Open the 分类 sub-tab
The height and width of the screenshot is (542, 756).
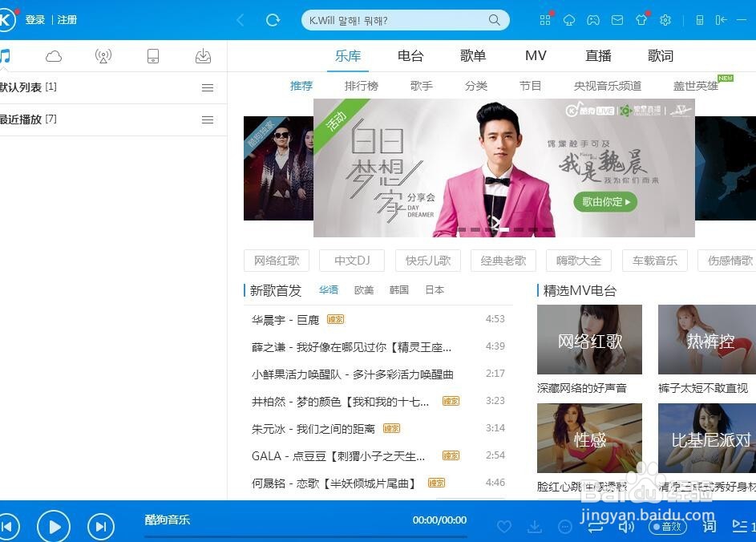476,86
